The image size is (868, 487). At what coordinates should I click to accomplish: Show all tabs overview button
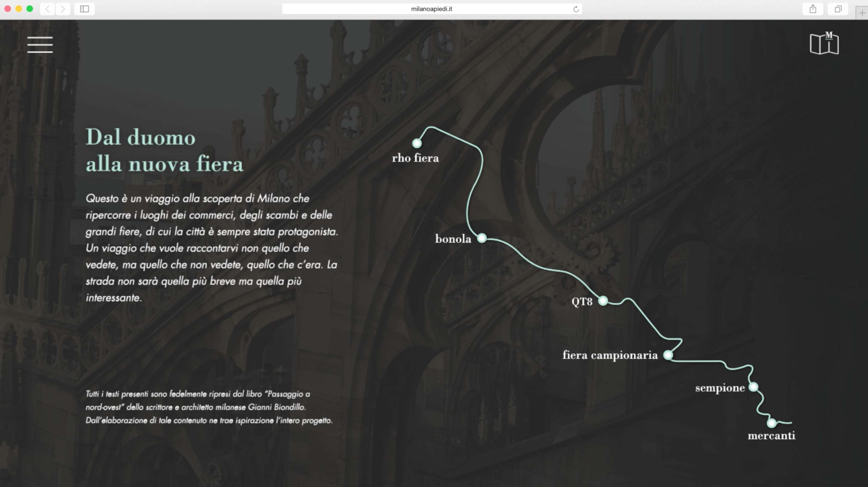point(838,9)
